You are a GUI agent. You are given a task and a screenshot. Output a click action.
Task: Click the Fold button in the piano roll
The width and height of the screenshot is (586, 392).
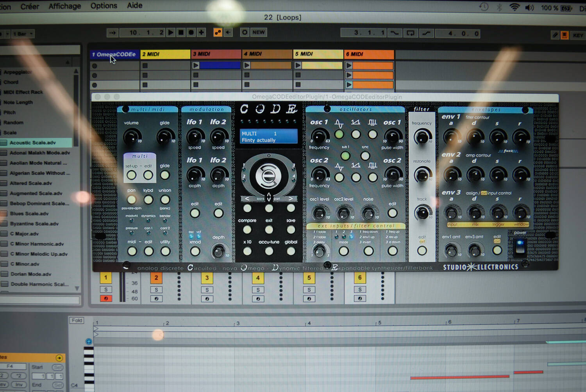[77, 321]
